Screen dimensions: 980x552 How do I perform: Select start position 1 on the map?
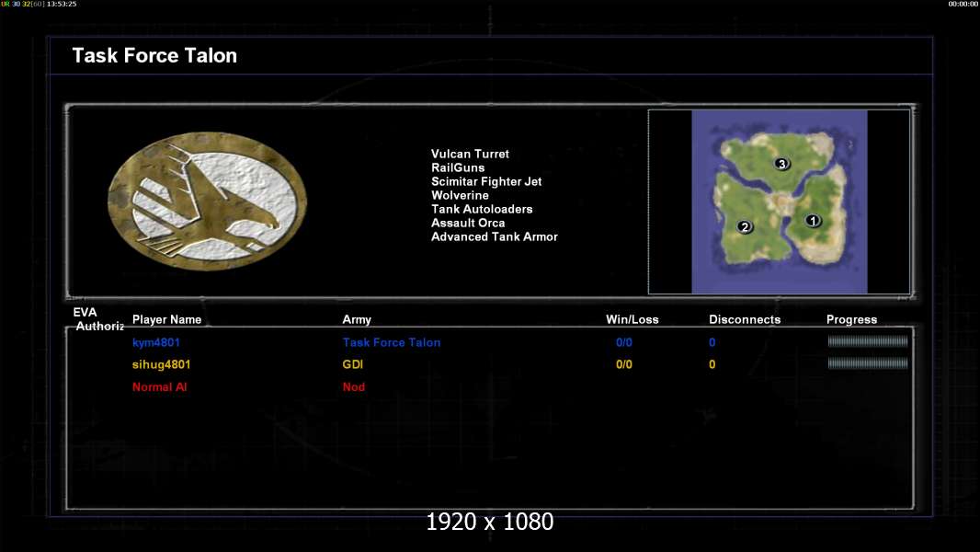[x=813, y=220]
